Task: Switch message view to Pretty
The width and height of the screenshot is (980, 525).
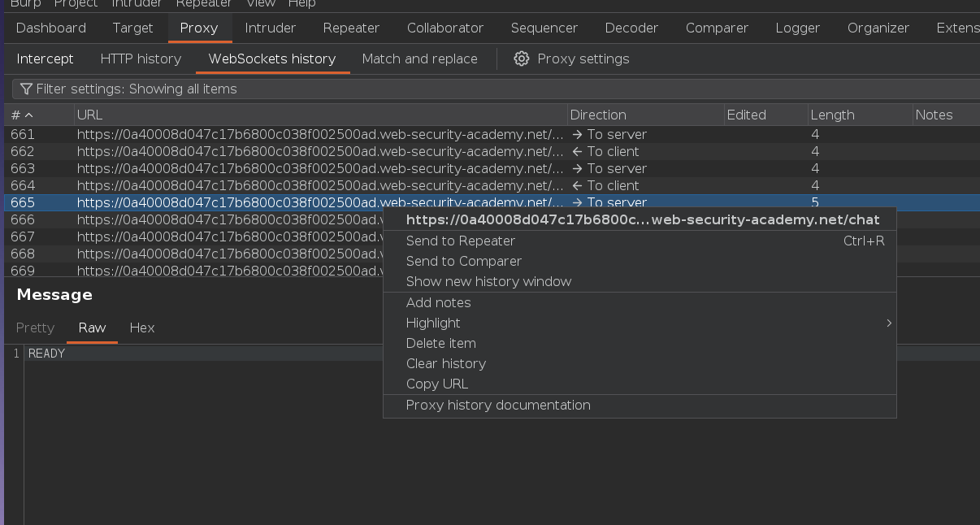Action: [x=35, y=328]
